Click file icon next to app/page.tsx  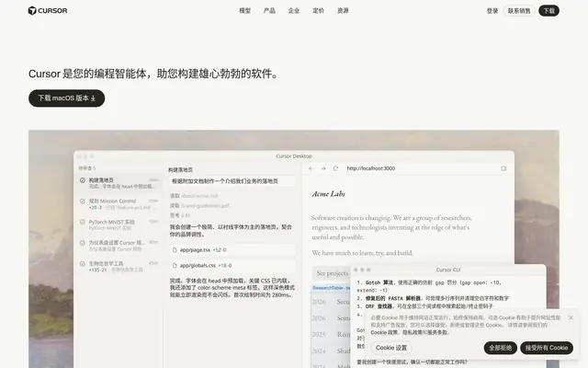pyautogui.click(x=175, y=249)
